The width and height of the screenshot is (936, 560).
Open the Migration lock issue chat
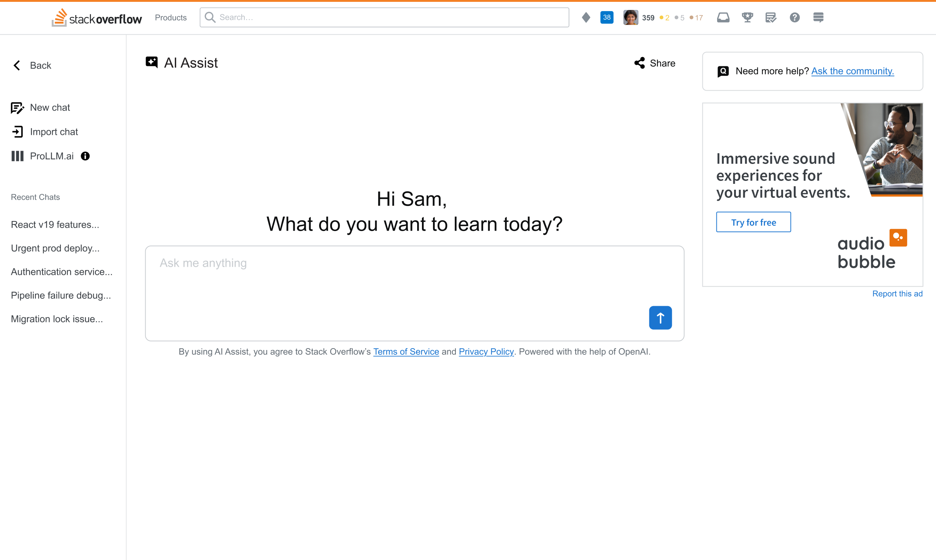[57, 319]
